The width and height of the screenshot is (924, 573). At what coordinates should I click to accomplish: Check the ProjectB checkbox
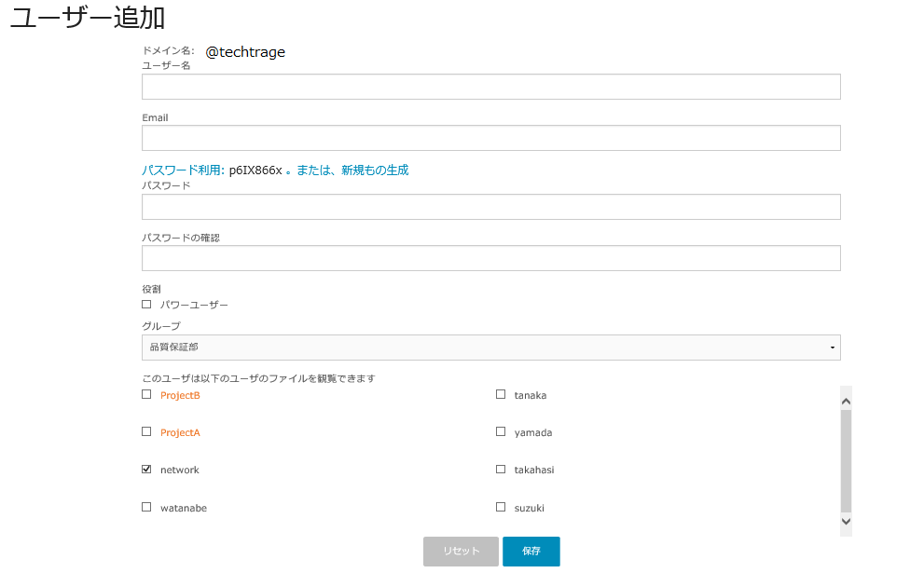click(146, 395)
